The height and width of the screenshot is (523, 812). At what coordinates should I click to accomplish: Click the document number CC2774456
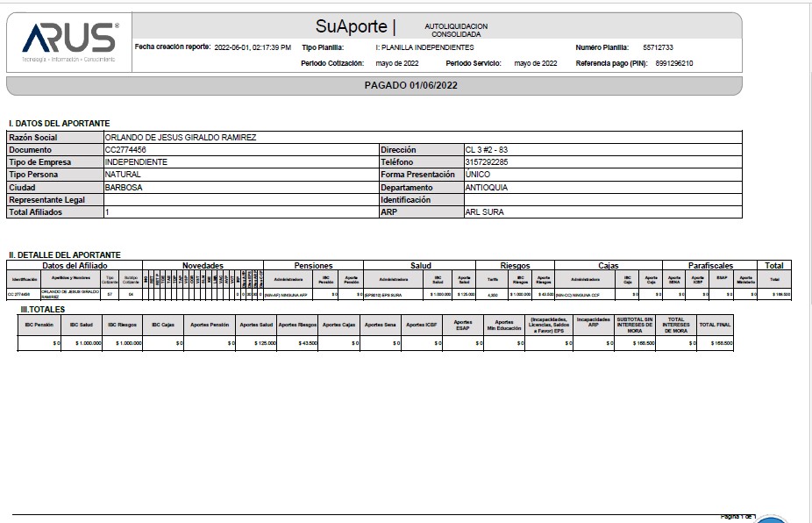click(x=125, y=150)
